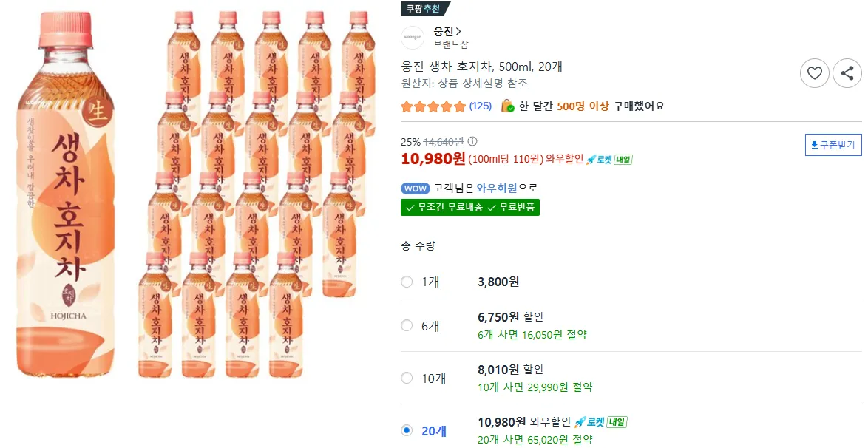The image size is (868, 448).
Task: Click the 쿠팡추천 recommendation badge
Action: (424, 9)
